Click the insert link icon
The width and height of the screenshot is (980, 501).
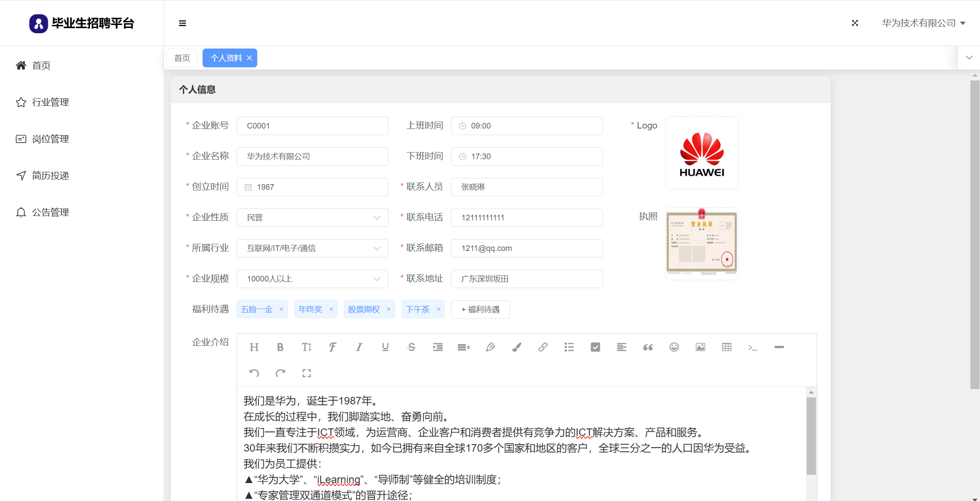coord(542,347)
